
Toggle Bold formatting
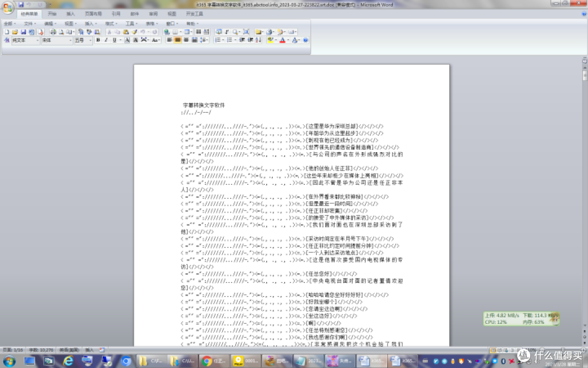[x=98, y=40]
